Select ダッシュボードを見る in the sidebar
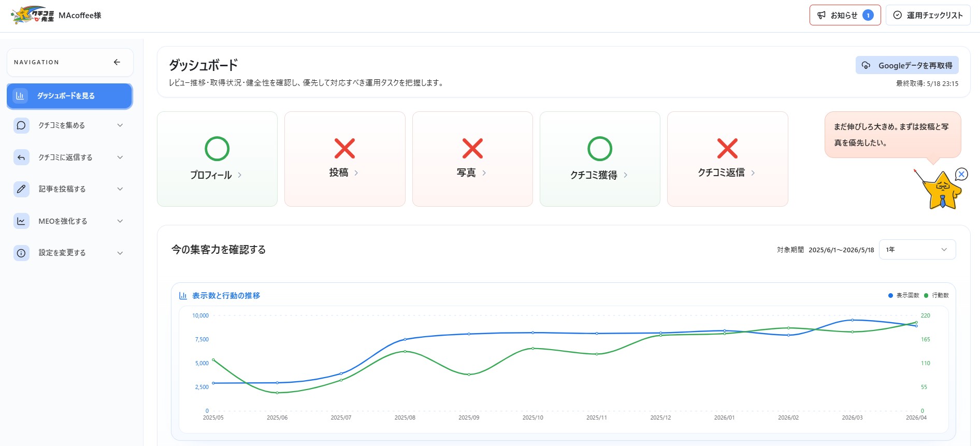 point(69,96)
